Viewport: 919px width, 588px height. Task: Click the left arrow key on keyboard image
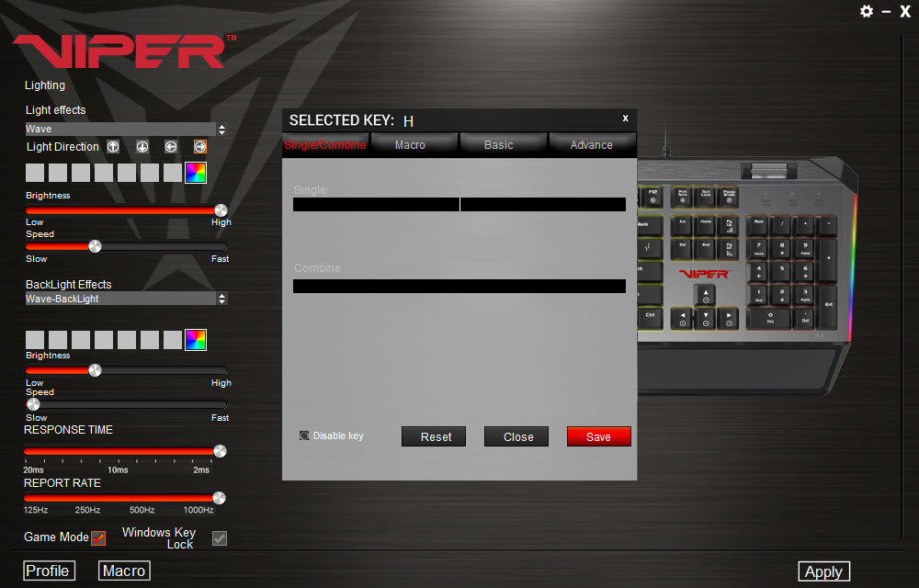682,319
